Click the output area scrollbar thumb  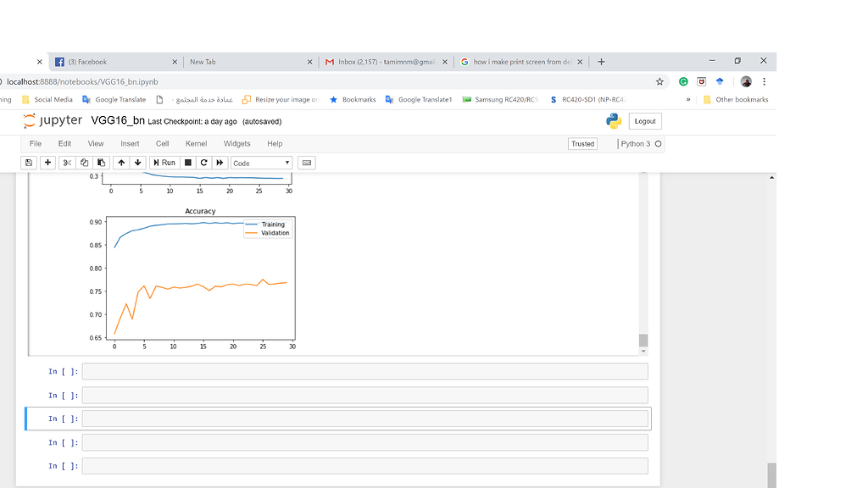click(x=643, y=340)
